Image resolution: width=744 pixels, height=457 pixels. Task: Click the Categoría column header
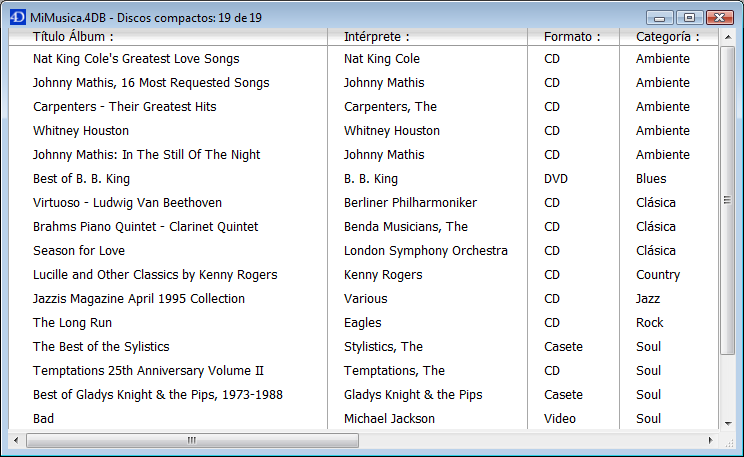(x=667, y=37)
